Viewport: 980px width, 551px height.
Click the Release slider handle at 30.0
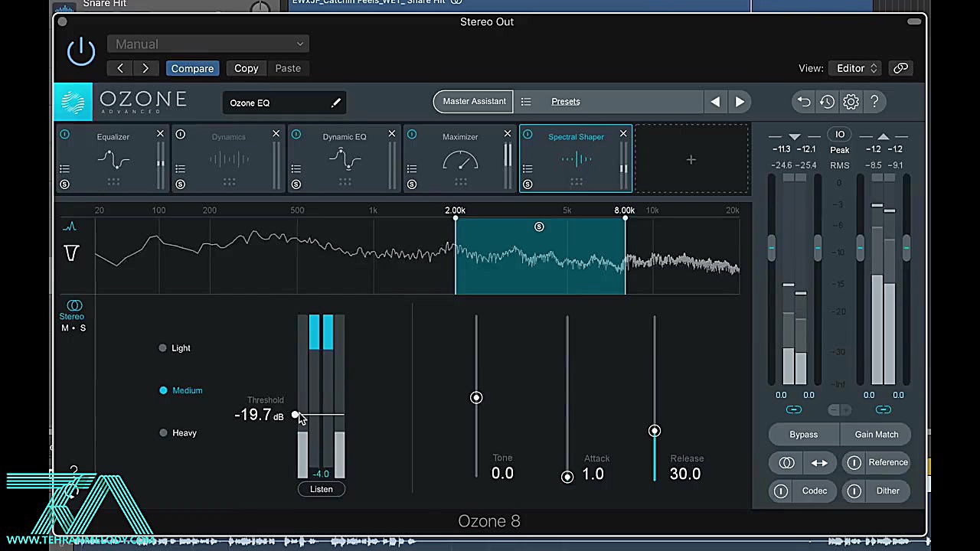(x=655, y=431)
